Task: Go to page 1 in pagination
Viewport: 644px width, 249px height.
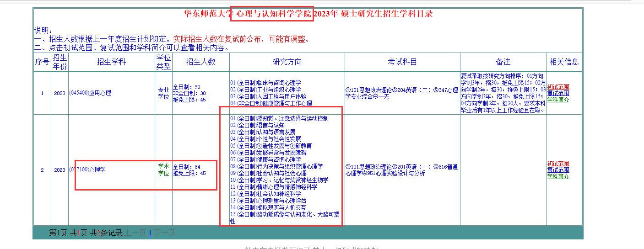Action: click(x=150, y=233)
